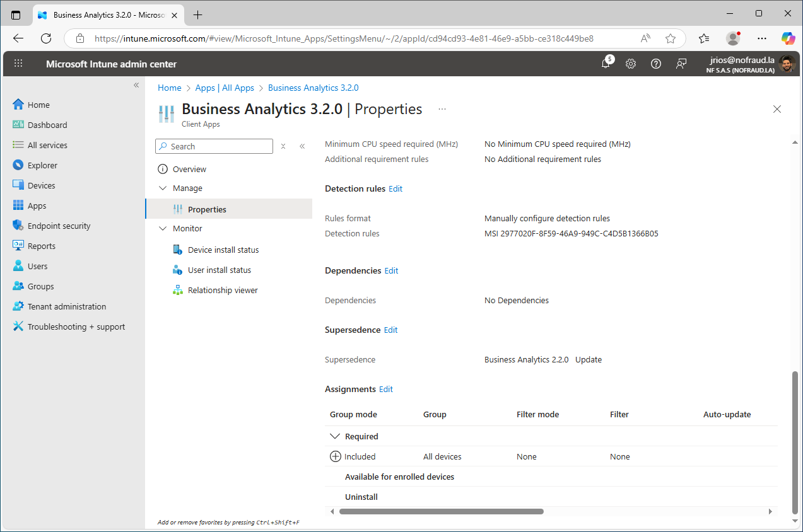Collapse the resource menu with double chevron
The width and height of the screenshot is (803, 532).
(302, 146)
